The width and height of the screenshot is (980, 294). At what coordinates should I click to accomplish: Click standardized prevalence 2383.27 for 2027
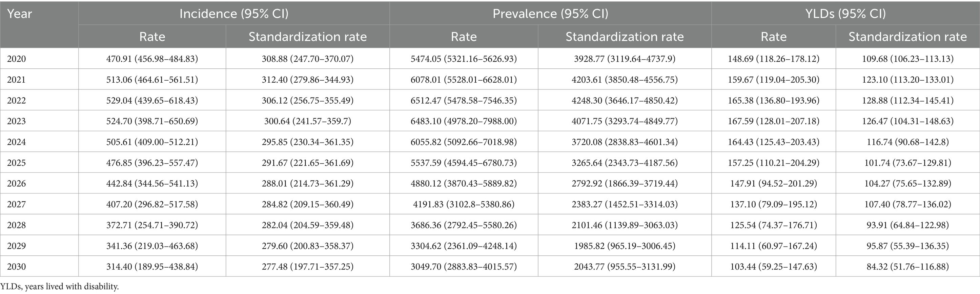pyautogui.click(x=624, y=204)
